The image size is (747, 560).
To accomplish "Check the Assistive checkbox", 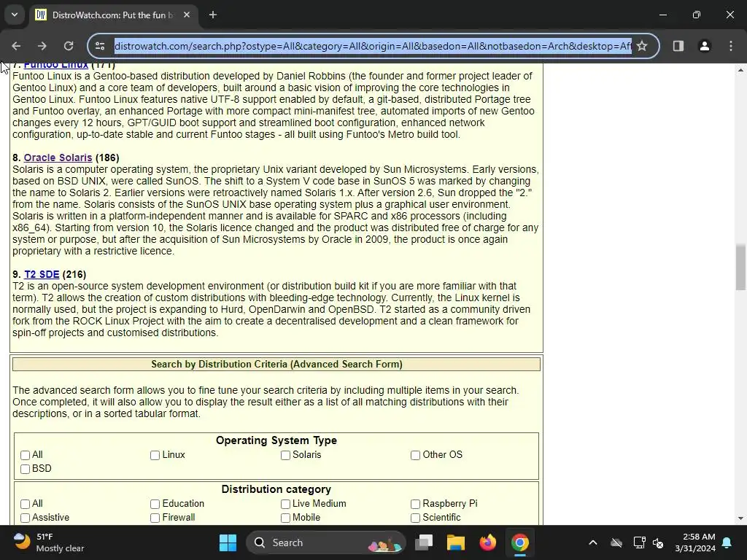I will click(26, 518).
